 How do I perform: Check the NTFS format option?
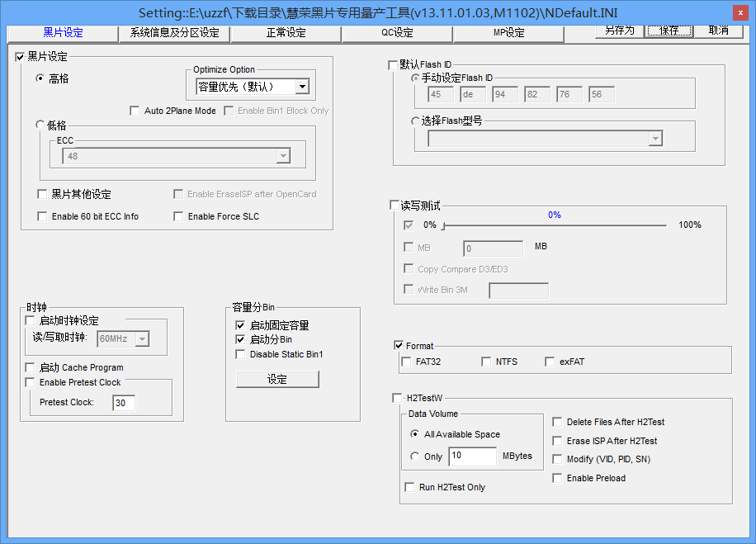click(486, 362)
